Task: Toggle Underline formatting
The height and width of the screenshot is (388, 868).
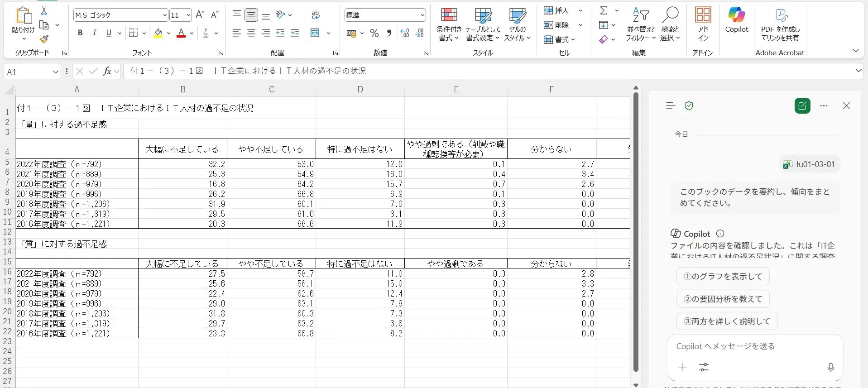Action: coord(109,33)
